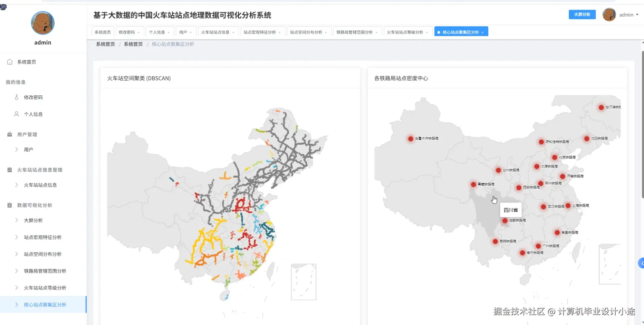Expand the 用户 submenu chevron
644x325 pixels.
click(16, 149)
